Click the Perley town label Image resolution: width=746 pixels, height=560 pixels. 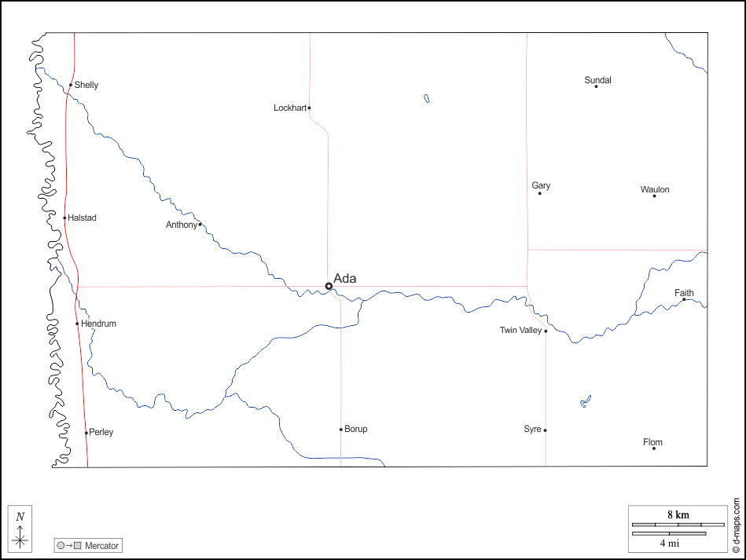pos(101,432)
